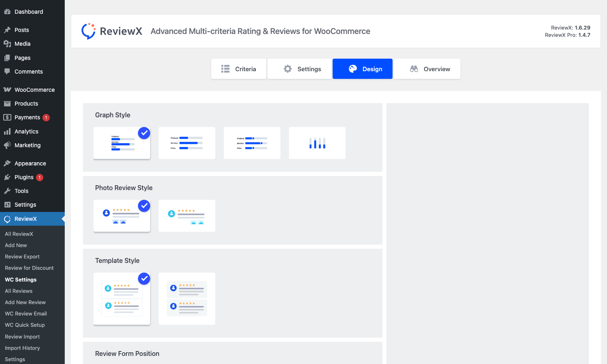607x364 pixels.
Task: Click ReviewX Pro 1.4.7 version text
Action: [x=567, y=35]
